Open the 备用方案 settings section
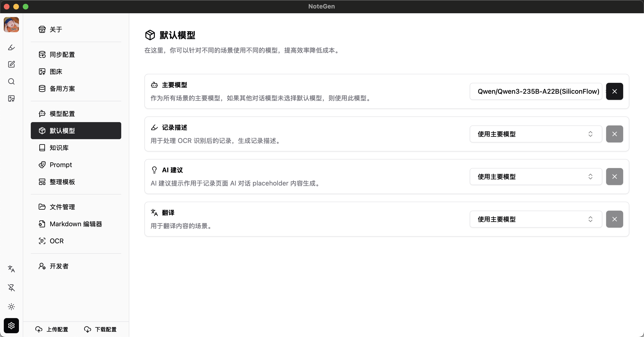The width and height of the screenshot is (644, 337). point(76,89)
